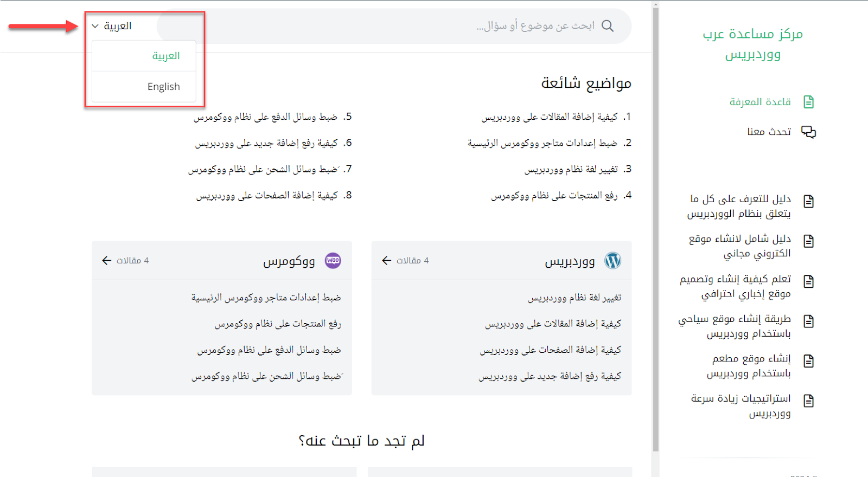Image resolution: width=868 pixels, height=477 pixels.
Task: Open كيفية إضافة الصفحات in ووردبريس card
Action: (x=551, y=350)
